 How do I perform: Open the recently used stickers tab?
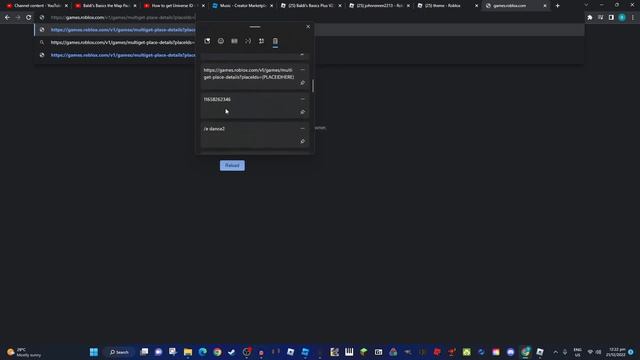pos(207,41)
